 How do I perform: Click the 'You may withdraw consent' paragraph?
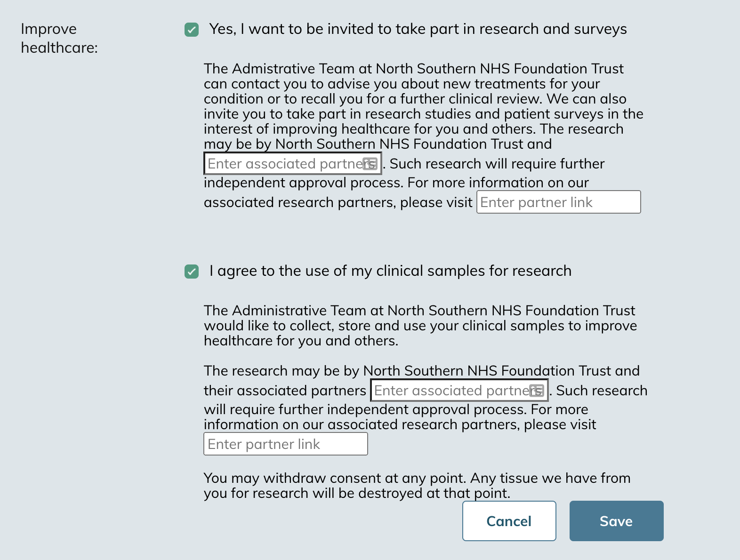click(417, 486)
